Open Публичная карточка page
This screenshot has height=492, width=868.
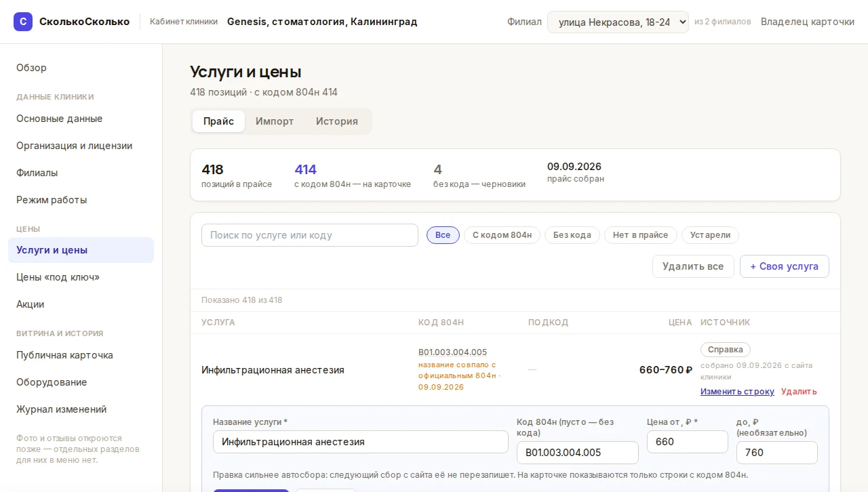[81, 355]
